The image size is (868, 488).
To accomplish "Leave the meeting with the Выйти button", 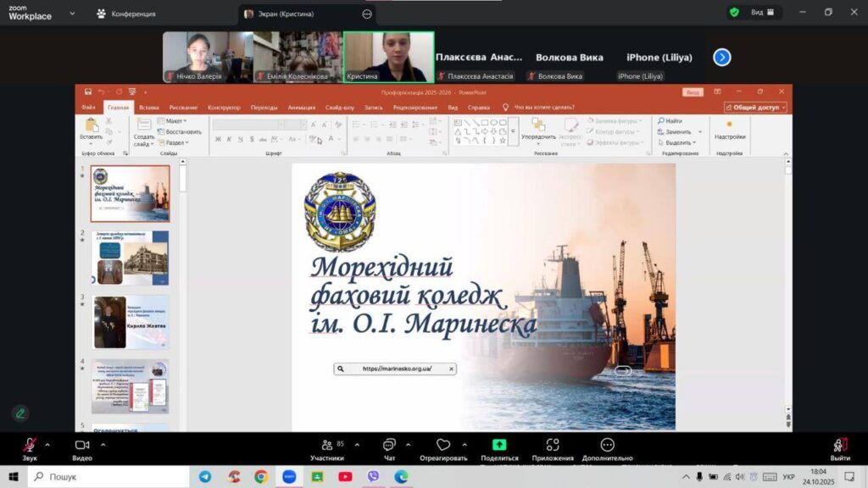I will pos(840,447).
